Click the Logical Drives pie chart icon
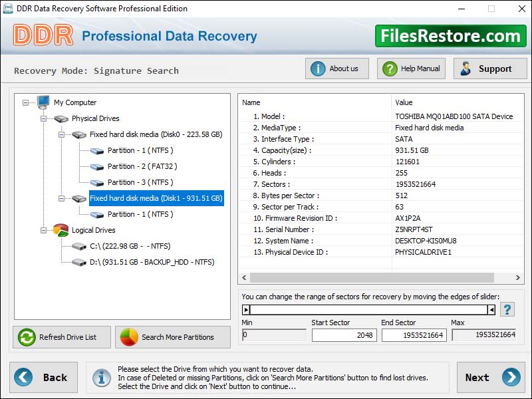The image size is (532, 399). (x=61, y=230)
